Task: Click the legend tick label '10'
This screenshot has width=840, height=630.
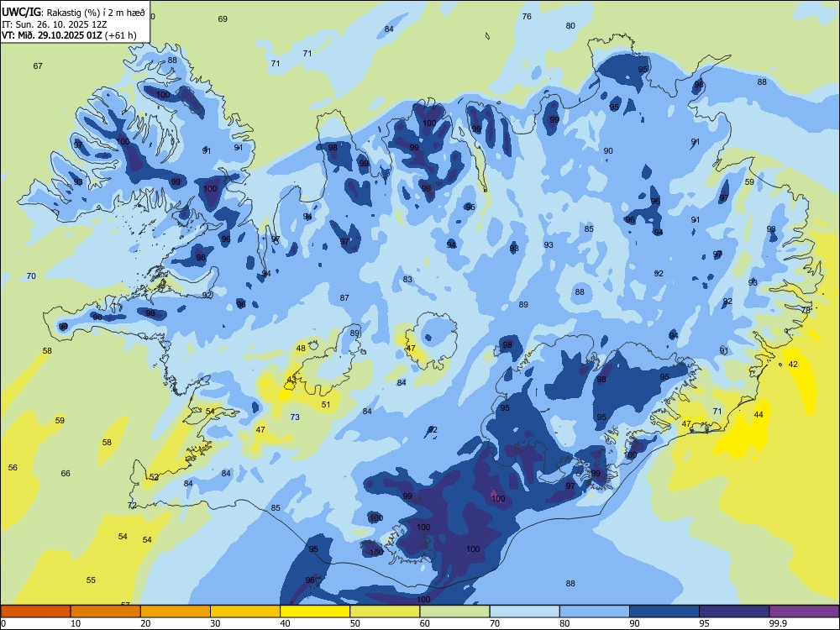Action: tap(76, 623)
